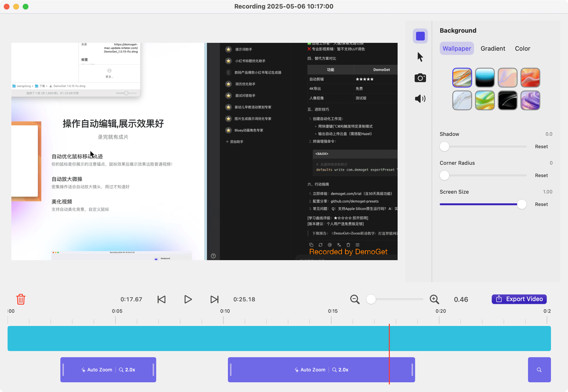Select the first Auto Zoom 2.0x clip
568x392 pixels.
click(108, 370)
